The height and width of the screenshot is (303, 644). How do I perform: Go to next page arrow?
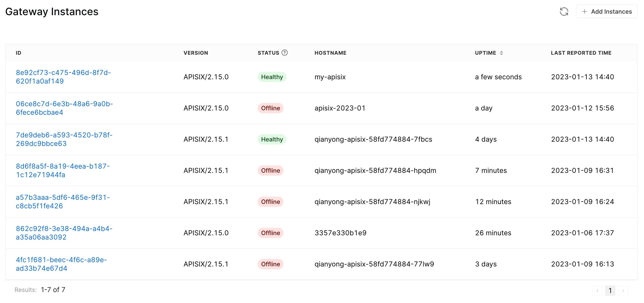coord(623,291)
